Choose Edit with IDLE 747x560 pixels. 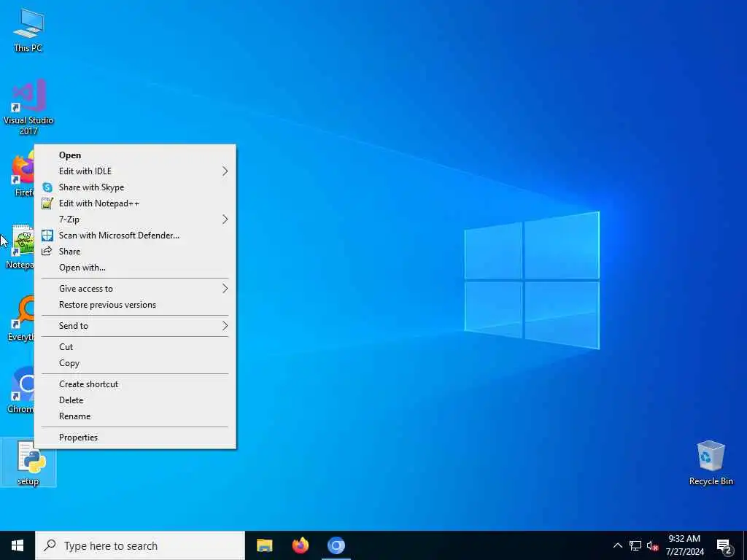point(135,171)
